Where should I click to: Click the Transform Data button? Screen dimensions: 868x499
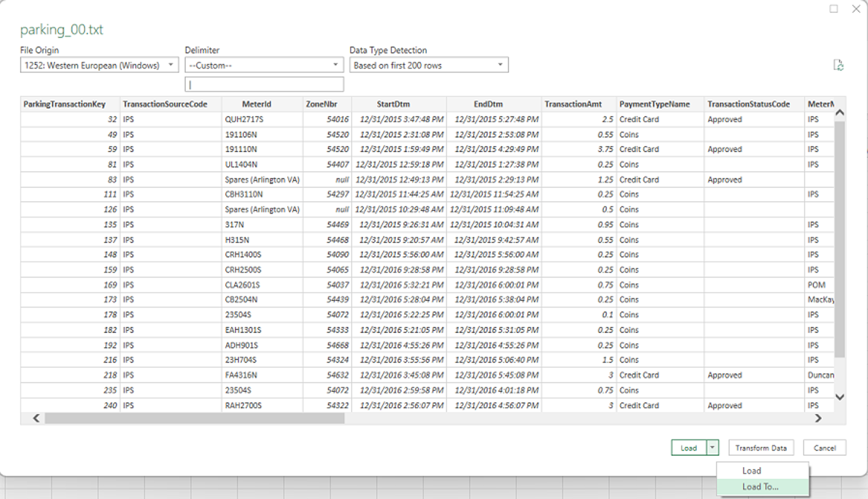tap(761, 448)
